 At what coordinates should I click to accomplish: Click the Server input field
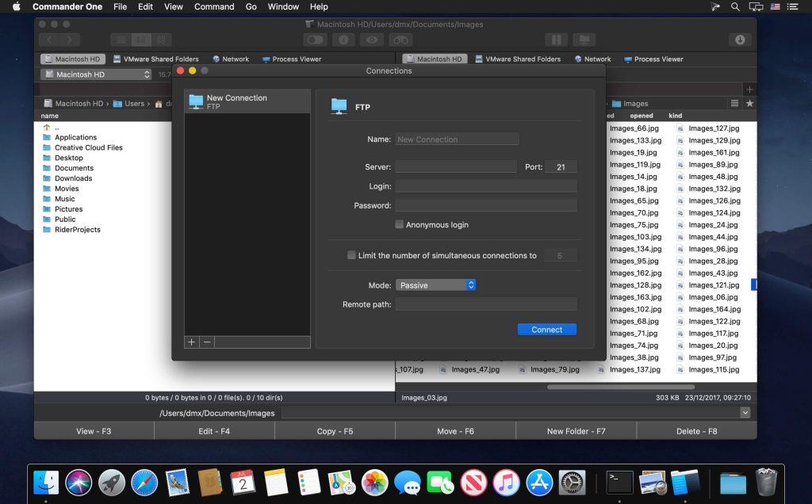click(x=456, y=167)
